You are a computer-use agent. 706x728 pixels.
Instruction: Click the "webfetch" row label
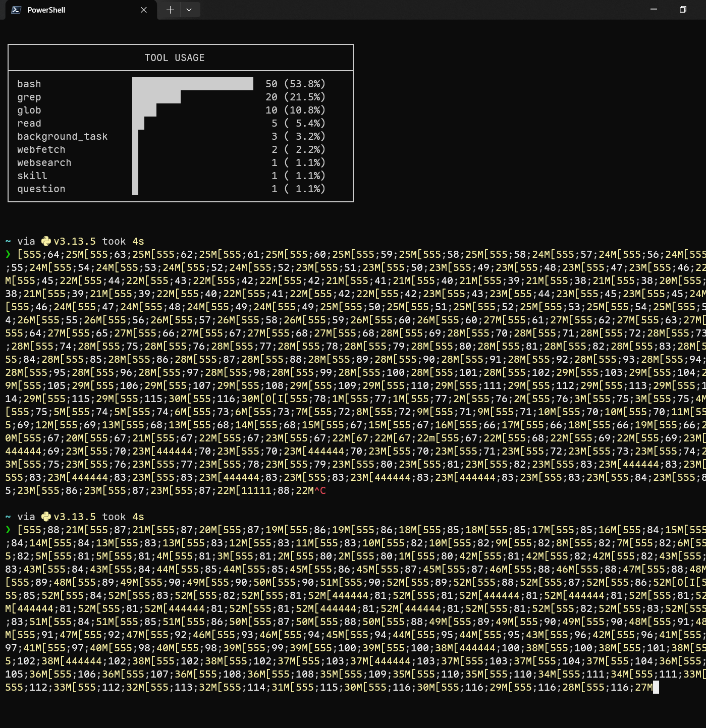(x=41, y=149)
